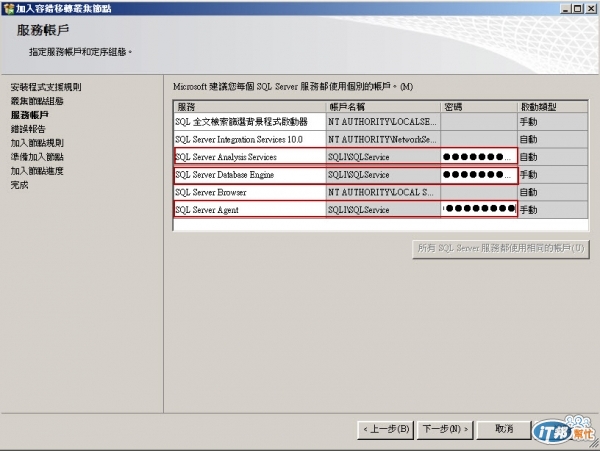Screen dimensions: 600x451
Task: Select 叢集節點組態 step in sidebar
Action: pyautogui.click(x=37, y=101)
